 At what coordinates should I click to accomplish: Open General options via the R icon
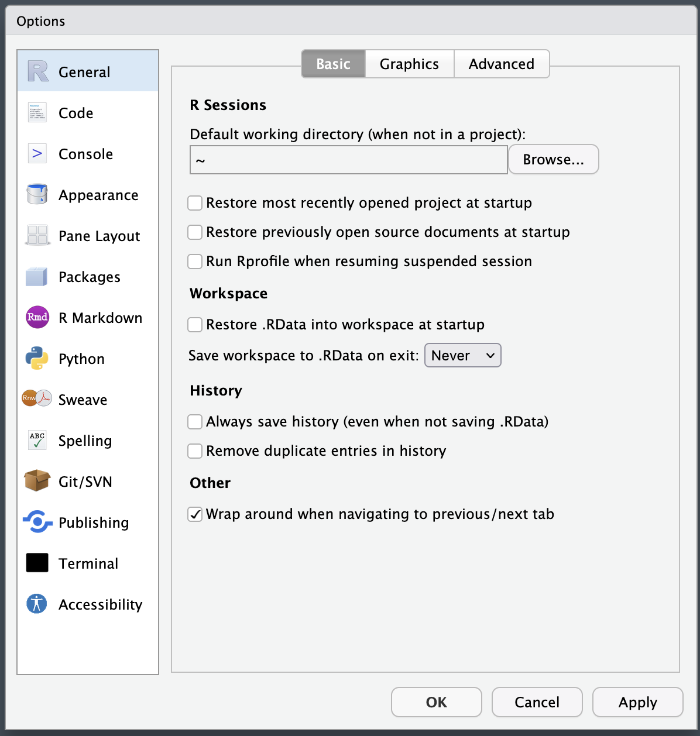pos(37,71)
